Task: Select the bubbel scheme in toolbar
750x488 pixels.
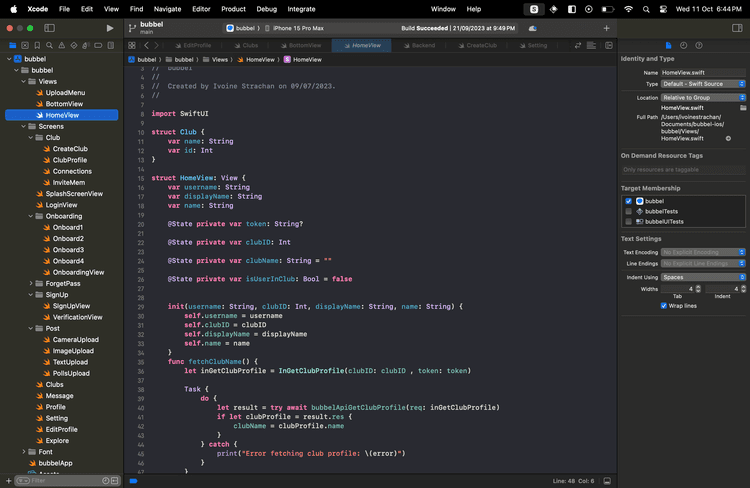Action: [241, 28]
